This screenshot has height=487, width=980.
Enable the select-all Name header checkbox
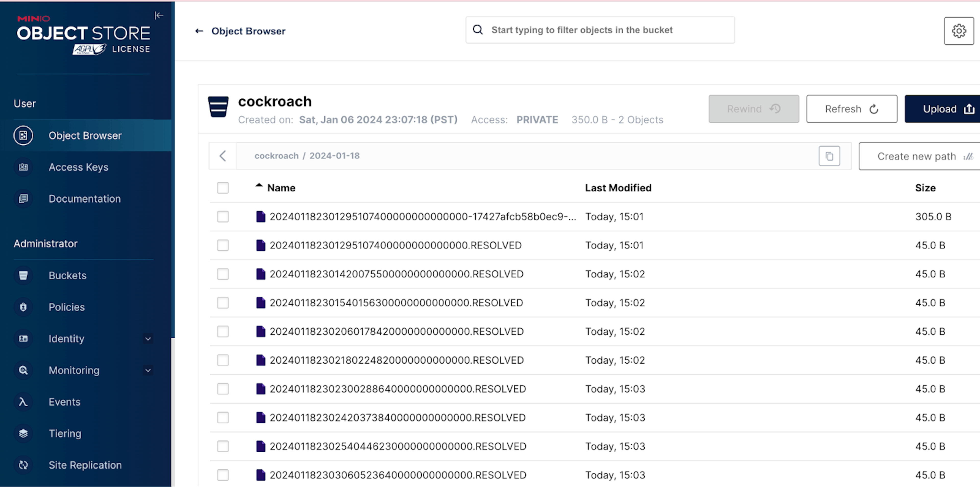(x=223, y=188)
